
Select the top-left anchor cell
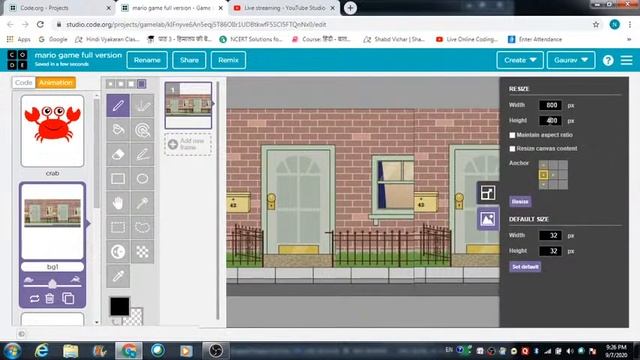[543, 165]
